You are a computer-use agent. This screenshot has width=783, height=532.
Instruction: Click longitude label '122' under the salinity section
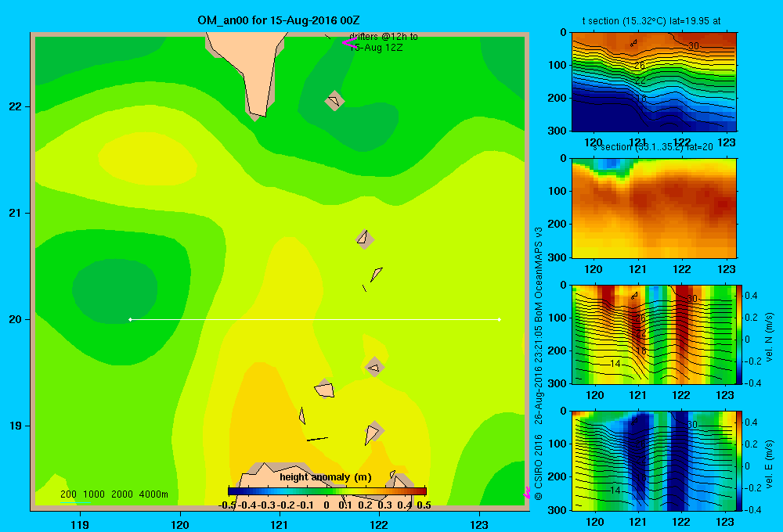coord(682,269)
